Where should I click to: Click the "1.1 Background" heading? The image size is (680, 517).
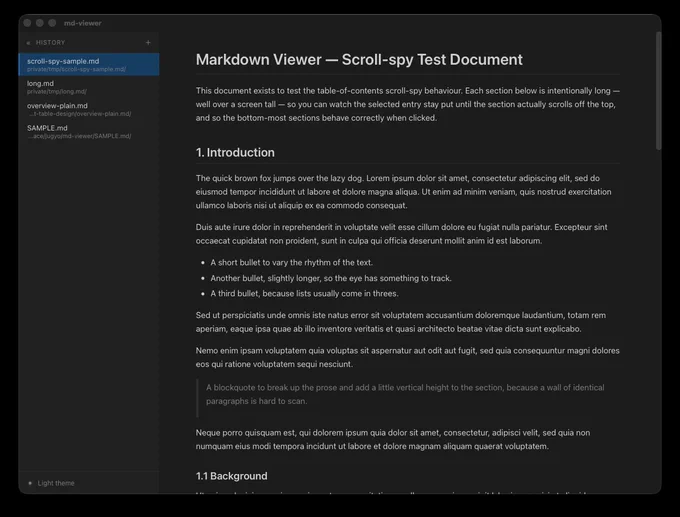[232, 476]
